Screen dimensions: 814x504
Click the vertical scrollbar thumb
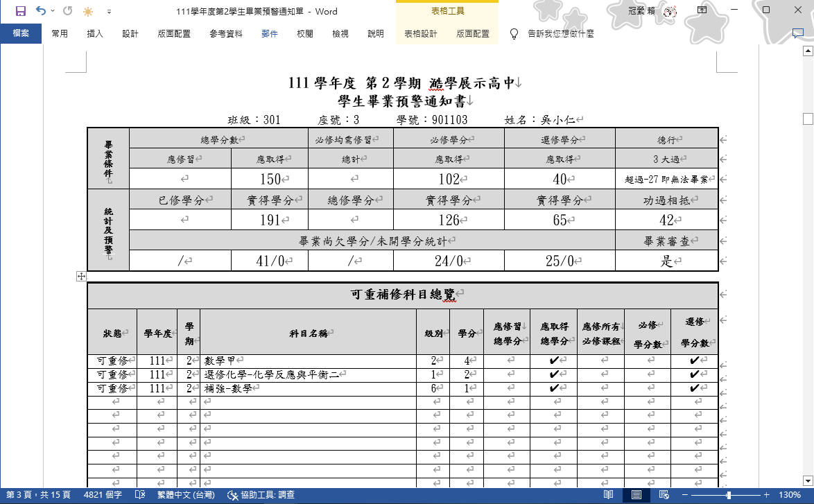click(808, 119)
